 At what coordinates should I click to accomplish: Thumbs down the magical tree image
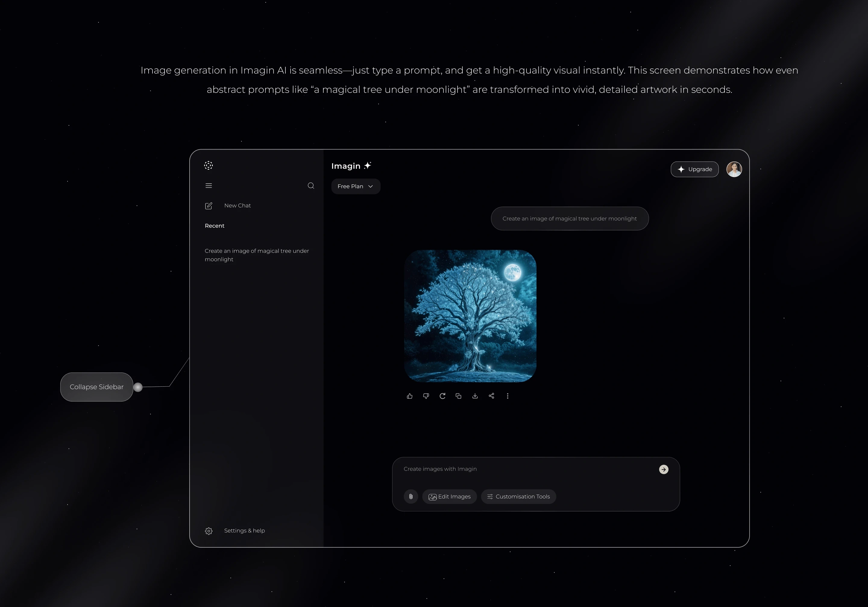click(426, 396)
